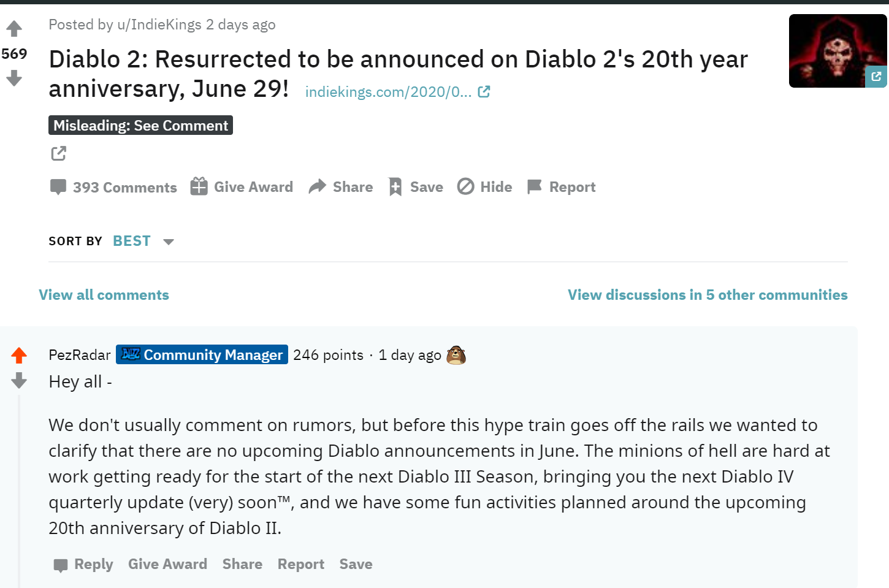Give Award to the post
This screenshot has width=889, height=588.
pos(242,186)
